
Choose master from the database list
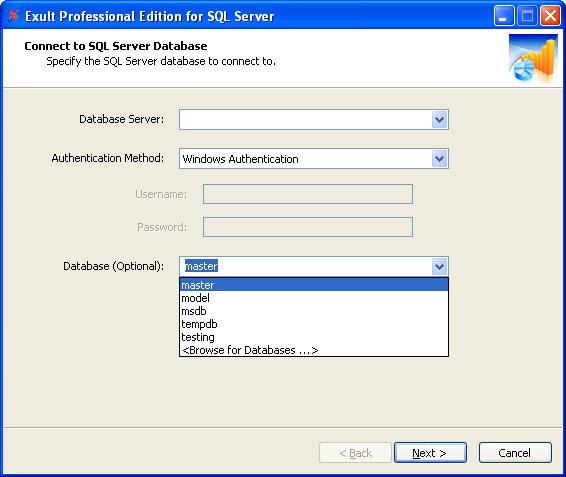[314, 285]
